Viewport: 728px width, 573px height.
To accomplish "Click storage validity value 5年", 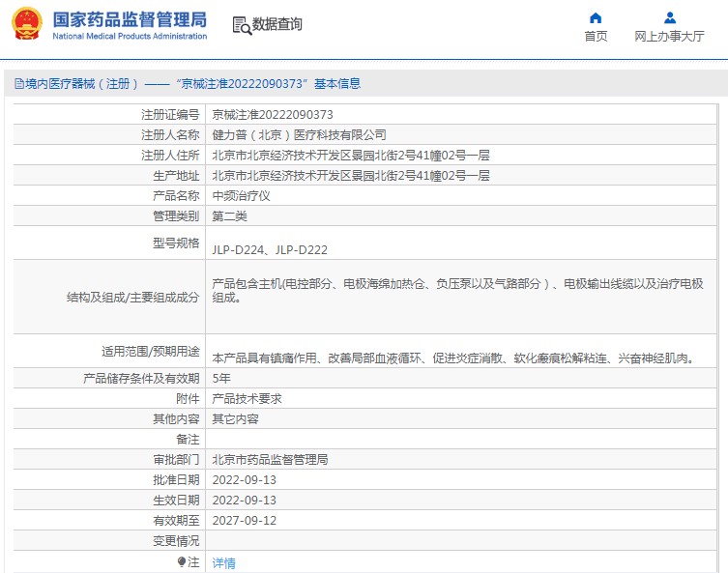I will point(221,379).
